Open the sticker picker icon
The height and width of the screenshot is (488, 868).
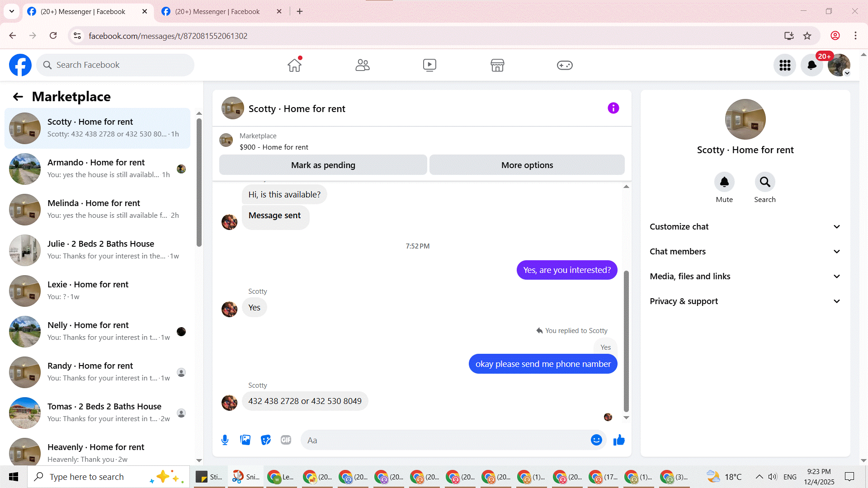click(x=266, y=440)
